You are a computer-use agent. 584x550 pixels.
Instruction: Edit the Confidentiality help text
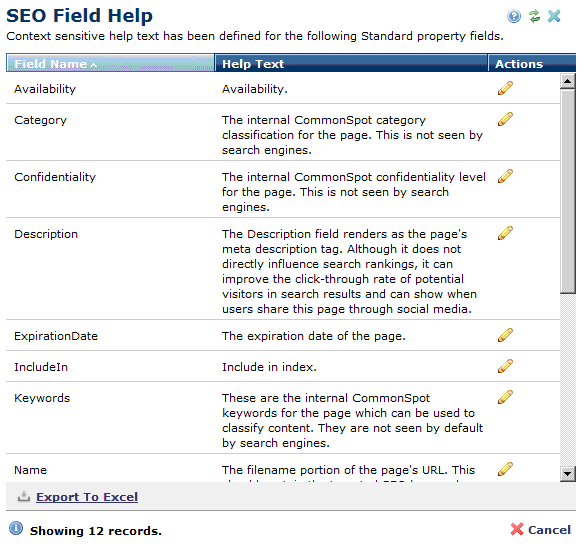[505, 176]
